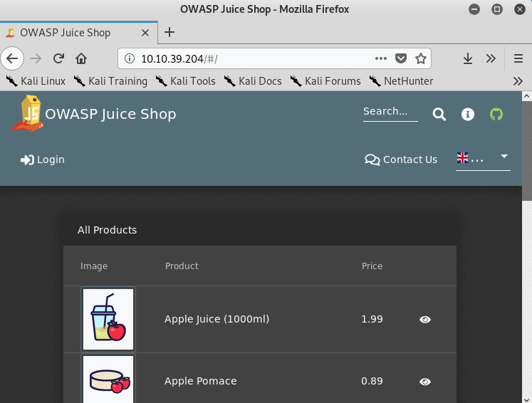The width and height of the screenshot is (532, 403).
Task: Open the About info icon
Action: (x=467, y=115)
